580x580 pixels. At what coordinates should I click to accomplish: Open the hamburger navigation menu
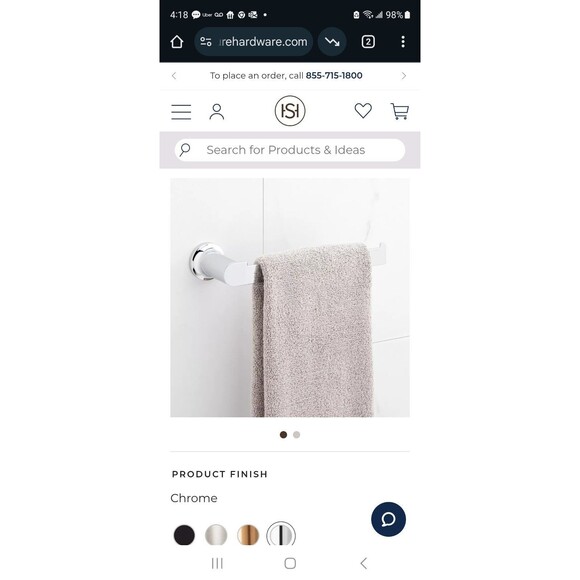coord(181,112)
